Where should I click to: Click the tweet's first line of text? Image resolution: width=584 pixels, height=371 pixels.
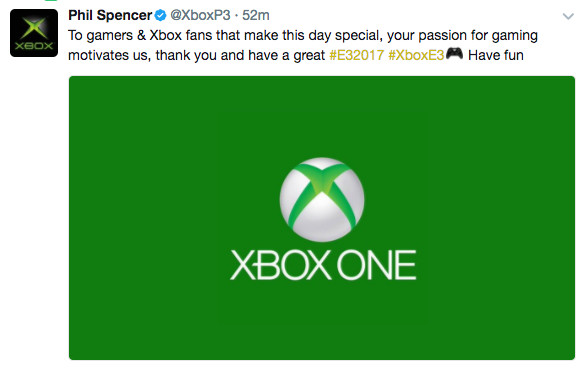[303, 36]
